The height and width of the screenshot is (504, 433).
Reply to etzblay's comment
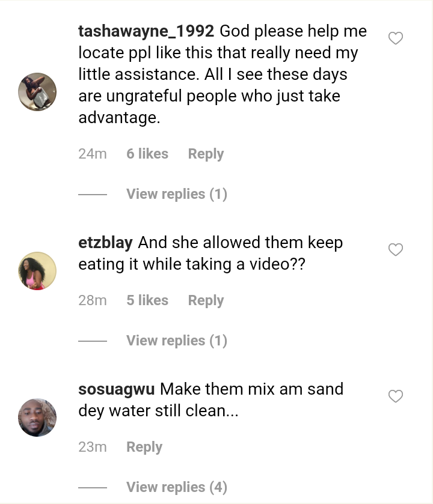pos(206,300)
